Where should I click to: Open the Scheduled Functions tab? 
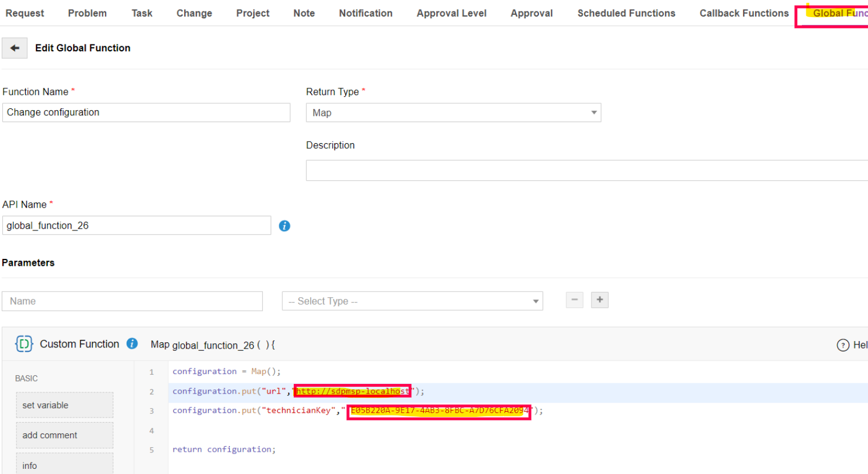(x=626, y=13)
